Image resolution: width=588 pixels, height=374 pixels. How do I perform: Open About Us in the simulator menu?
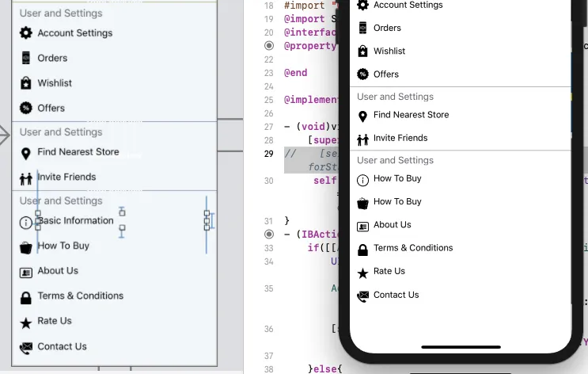point(392,225)
